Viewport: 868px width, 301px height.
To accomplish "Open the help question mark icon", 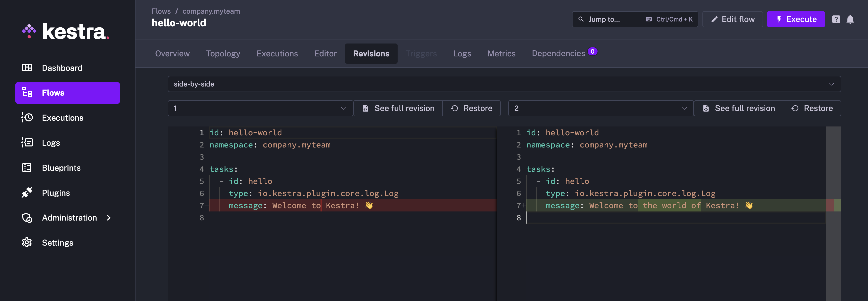I will 836,19.
